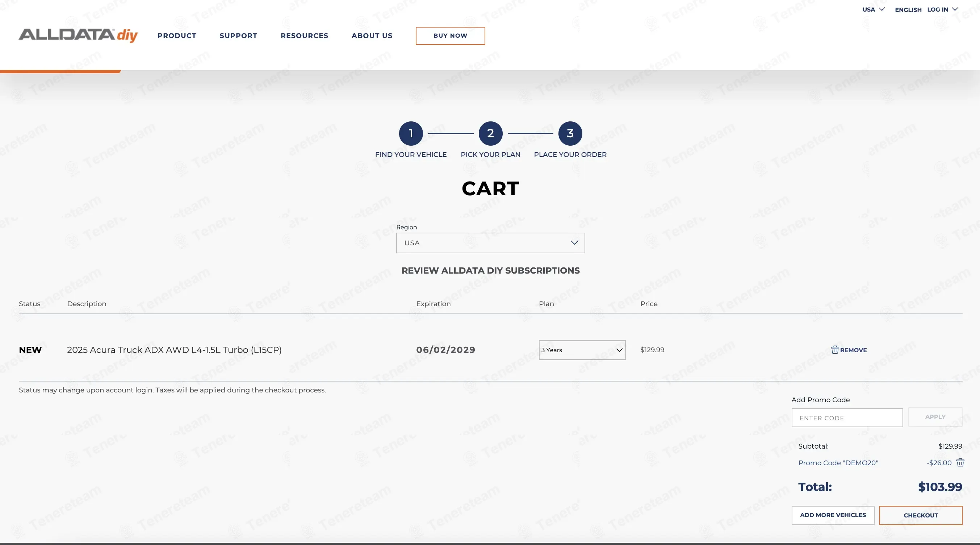The height and width of the screenshot is (545, 980).
Task: Click the Place Your Order step label
Action: coord(570,154)
